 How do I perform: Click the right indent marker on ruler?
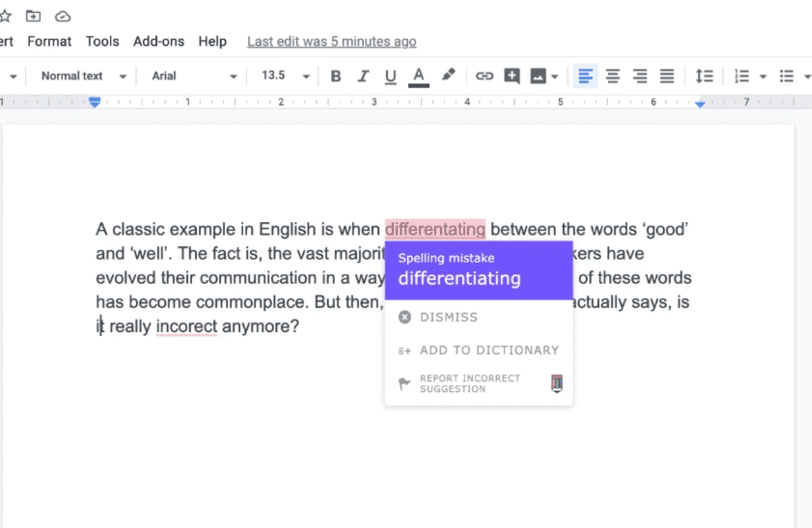(700, 104)
